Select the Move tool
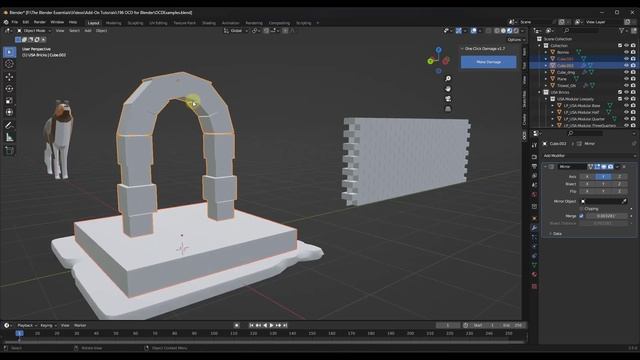Viewport: 640px width, 360px height. [9, 77]
